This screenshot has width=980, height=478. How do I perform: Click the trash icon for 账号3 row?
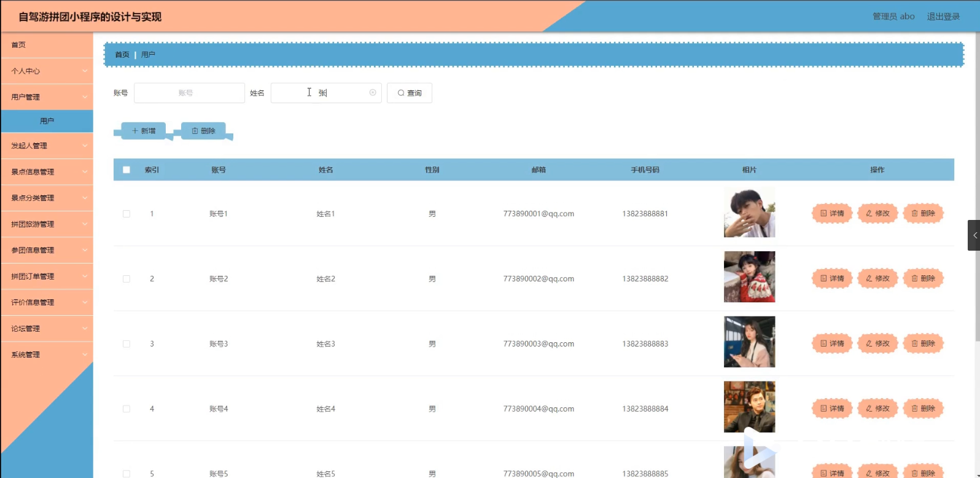coord(914,344)
